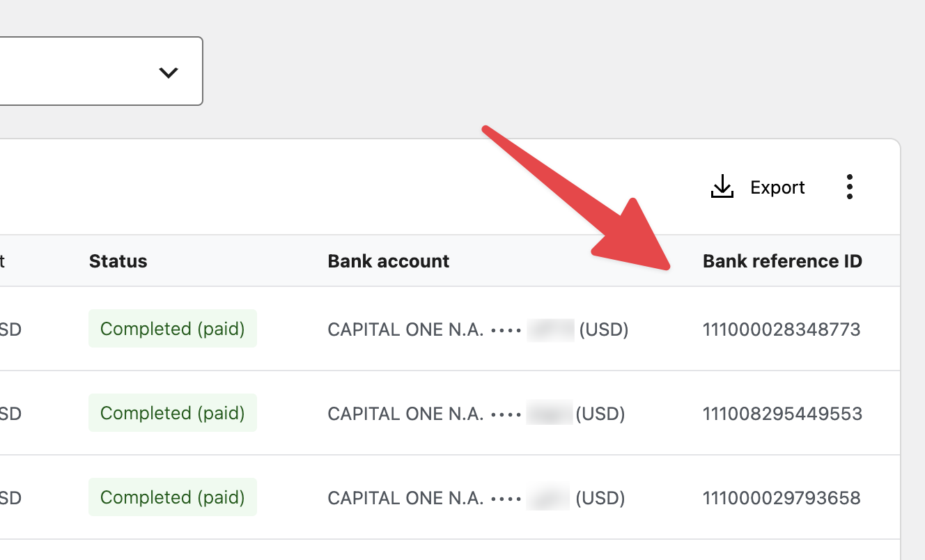Open the first CAPITAL ONE N.A. account entry

tap(477, 329)
